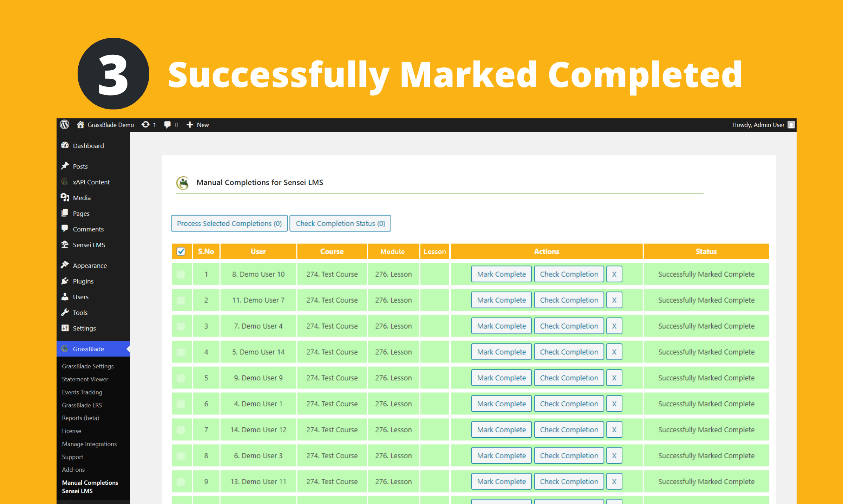Open the New content menu in admin bar

tap(197, 125)
